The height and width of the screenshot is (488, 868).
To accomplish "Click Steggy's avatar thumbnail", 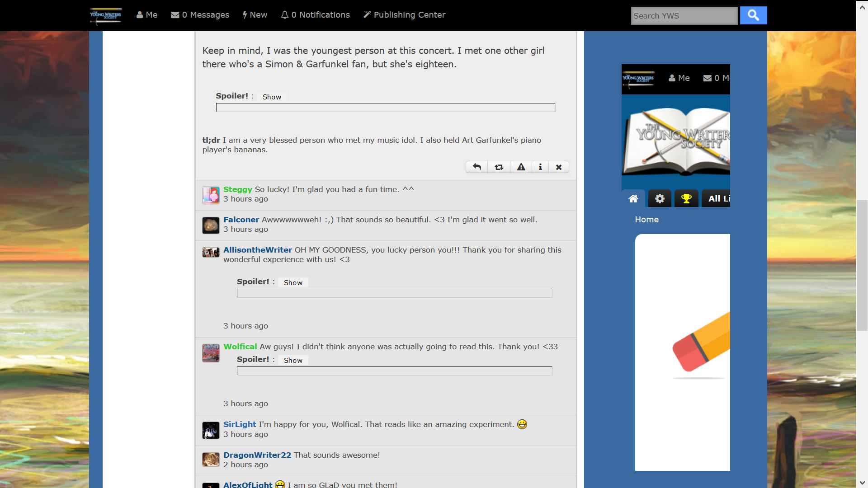I will tap(211, 195).
